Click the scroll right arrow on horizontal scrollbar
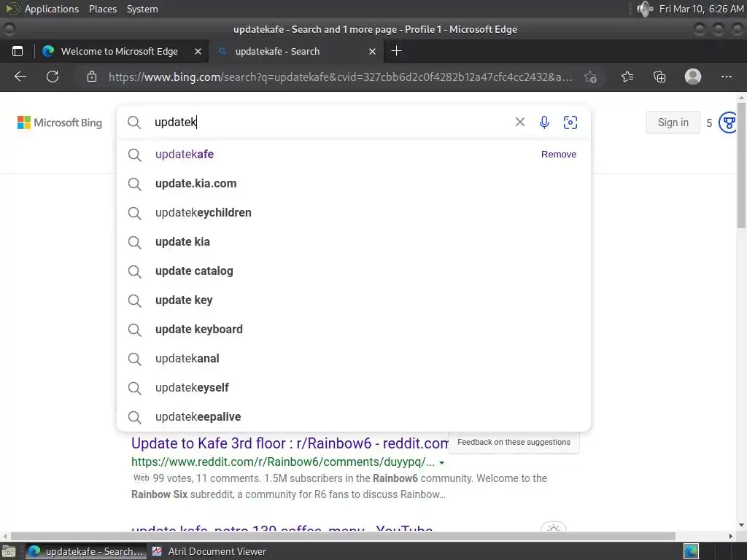747x560 pixels. pyautogui.click(x=731, y=536)
